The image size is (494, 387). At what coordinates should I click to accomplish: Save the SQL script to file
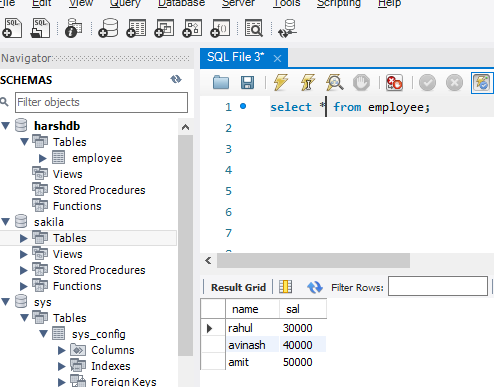pos(247,82)
